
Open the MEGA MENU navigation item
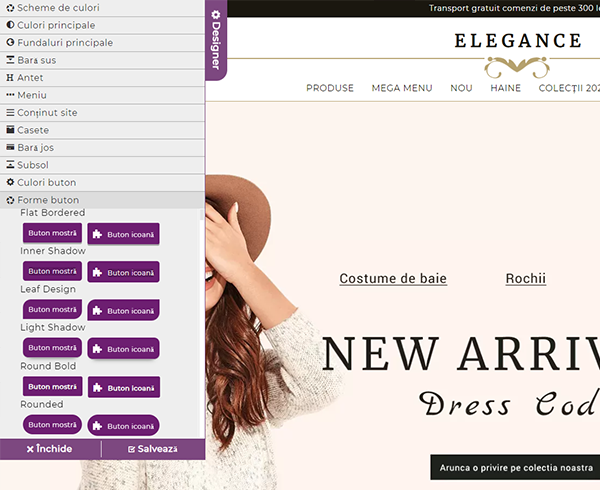pos(402,88)
